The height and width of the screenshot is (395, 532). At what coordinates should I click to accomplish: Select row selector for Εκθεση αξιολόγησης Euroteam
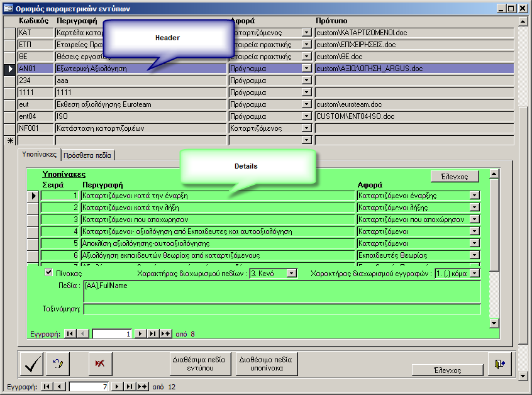click(9, 104)
